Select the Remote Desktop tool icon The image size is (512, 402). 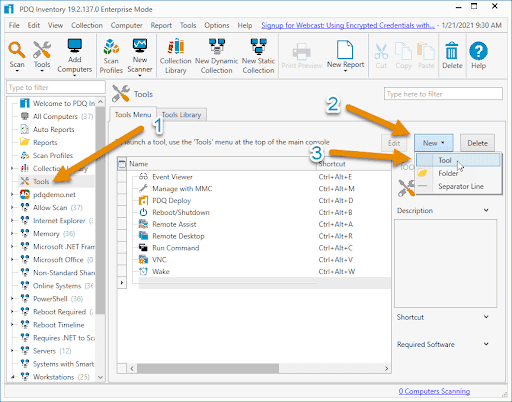pyautogui.click(x=143, y=236)
